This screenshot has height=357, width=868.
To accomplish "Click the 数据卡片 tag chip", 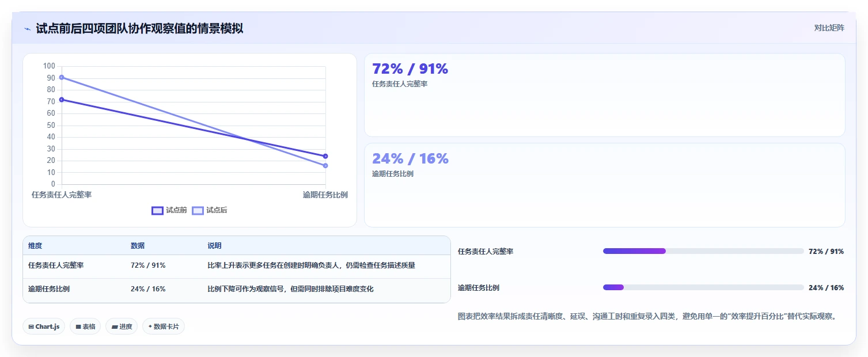I will click(x=164, y=326).
